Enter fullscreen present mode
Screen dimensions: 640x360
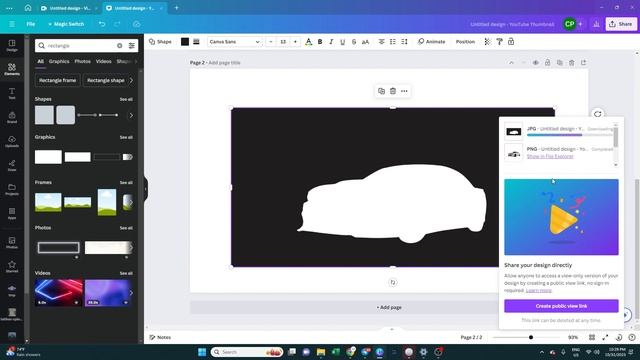click(x=605, y=337)
